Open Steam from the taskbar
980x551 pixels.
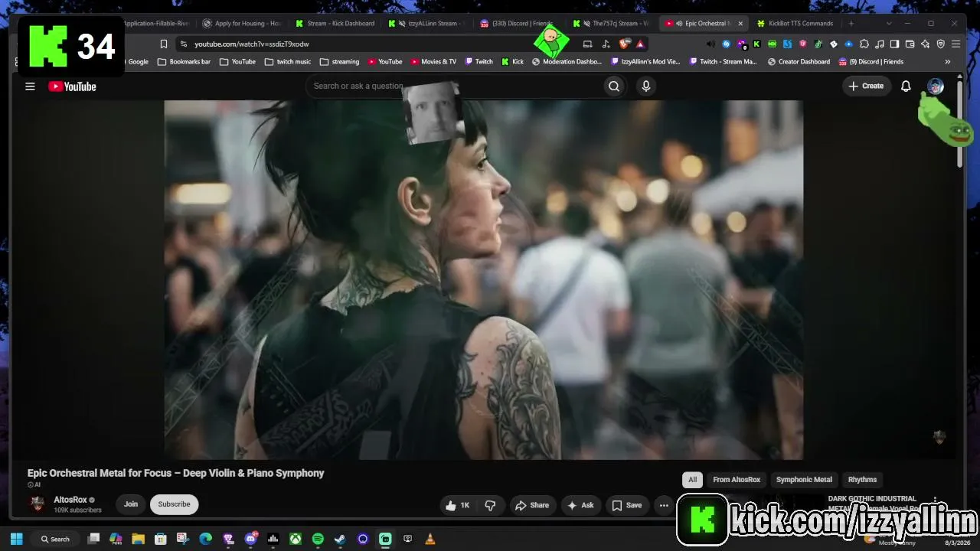point(340,539)
